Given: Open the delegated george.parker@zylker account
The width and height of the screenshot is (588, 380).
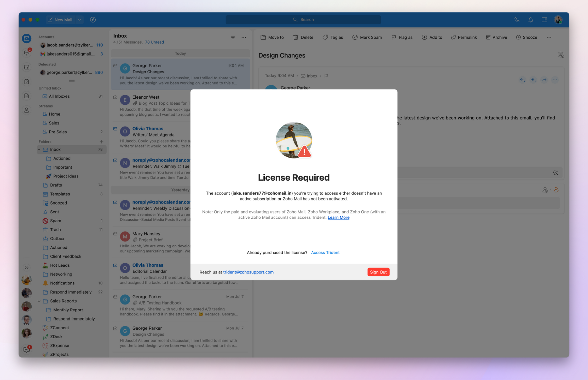Looking at the screenshot, I should click(71, 72).
